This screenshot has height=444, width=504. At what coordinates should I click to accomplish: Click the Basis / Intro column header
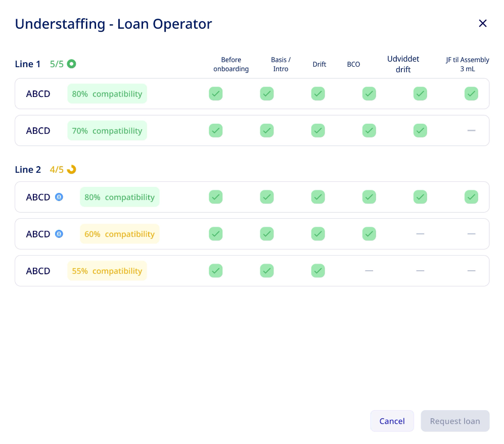[281, 64]
